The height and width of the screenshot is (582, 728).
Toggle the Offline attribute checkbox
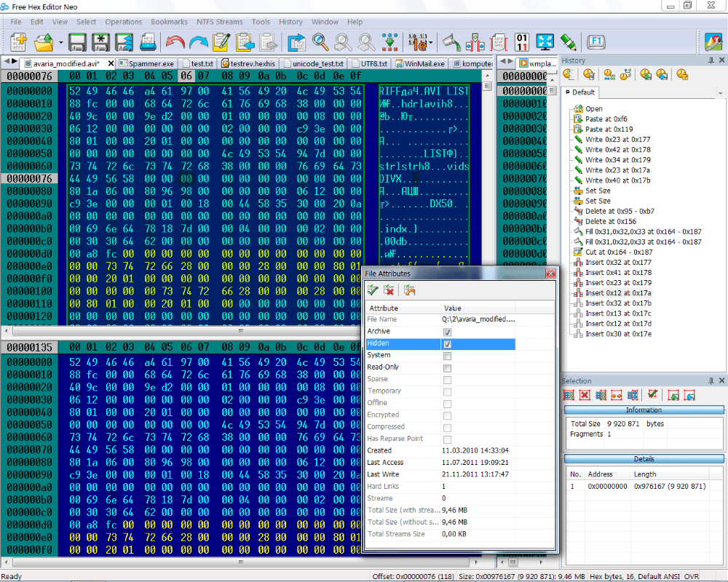tap(447, 404)
